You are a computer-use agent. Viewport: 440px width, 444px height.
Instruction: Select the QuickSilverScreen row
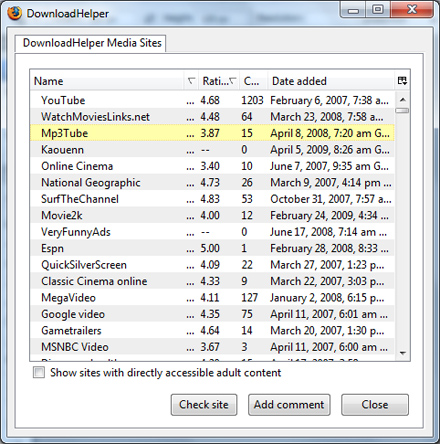[212, 265]
